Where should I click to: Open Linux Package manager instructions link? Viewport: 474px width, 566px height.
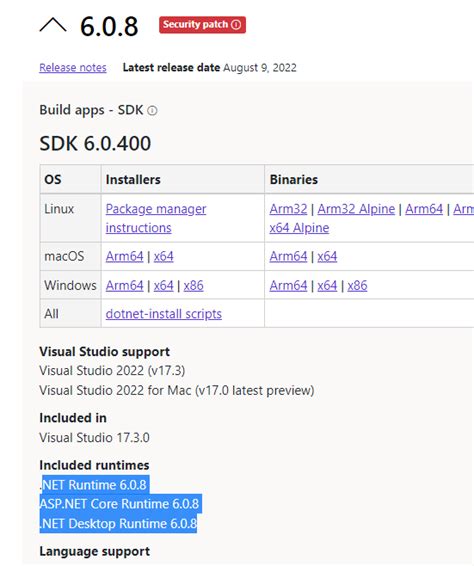click(x=156, y=218)
